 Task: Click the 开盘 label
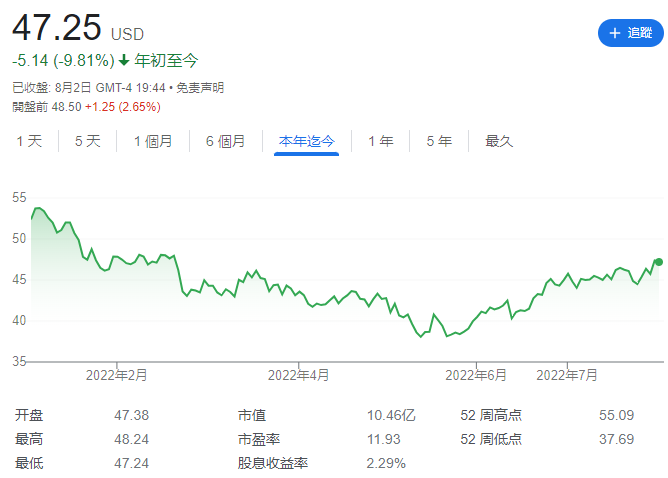click(29, 415)
